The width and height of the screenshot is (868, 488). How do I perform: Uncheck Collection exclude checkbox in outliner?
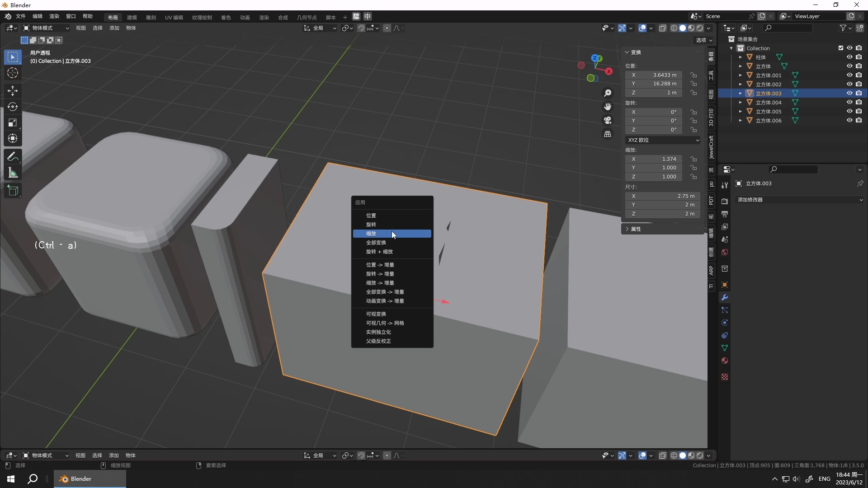click(841, 48)
